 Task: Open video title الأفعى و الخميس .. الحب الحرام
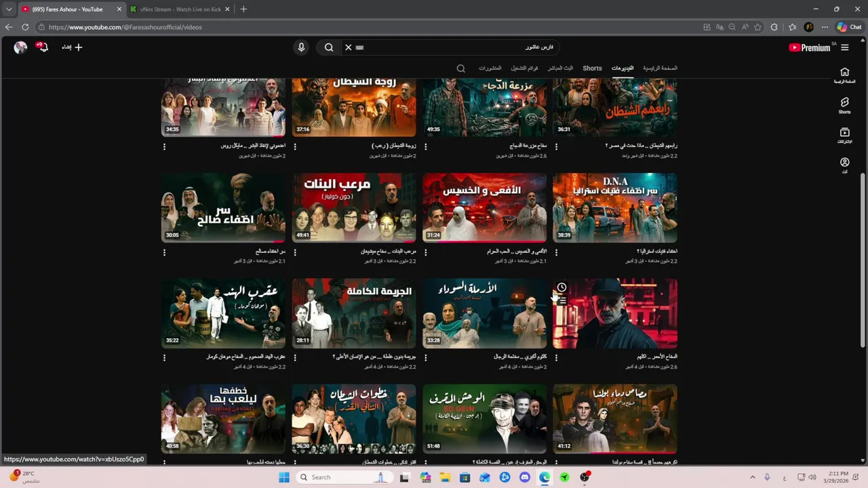[x=517, y=251]
